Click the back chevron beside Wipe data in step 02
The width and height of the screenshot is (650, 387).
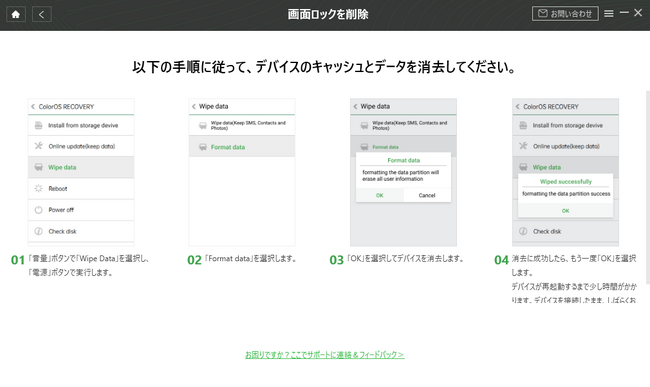(194, 106)
